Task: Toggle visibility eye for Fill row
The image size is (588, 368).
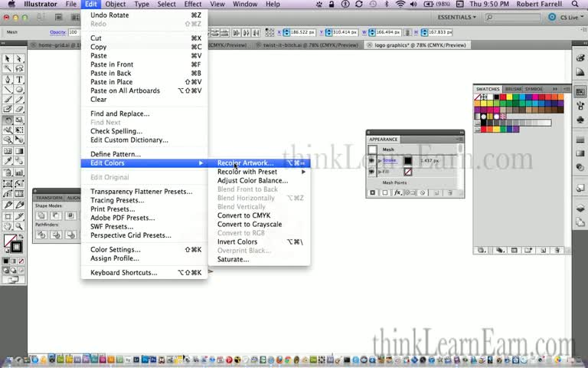Action: 371,172
